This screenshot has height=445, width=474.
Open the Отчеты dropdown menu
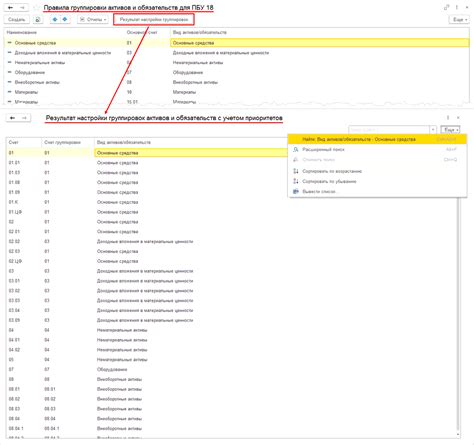(x=94, y=20)
